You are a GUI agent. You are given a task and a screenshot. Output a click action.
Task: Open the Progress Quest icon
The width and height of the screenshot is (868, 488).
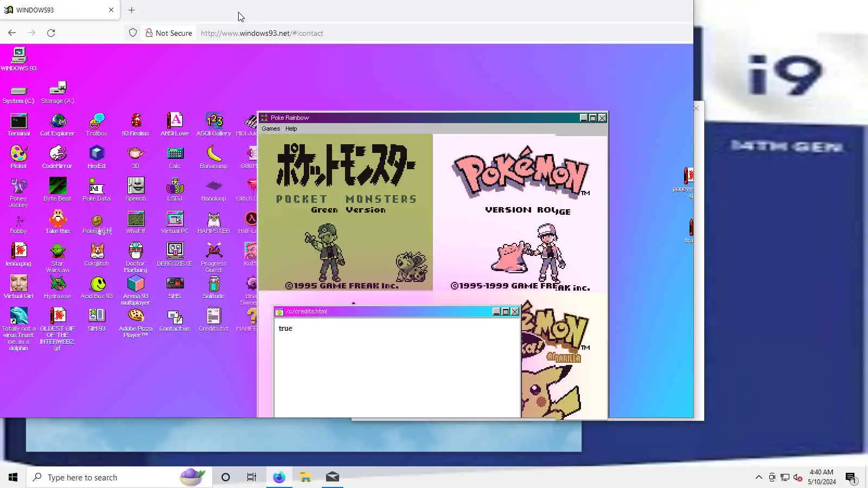point(214,258)
